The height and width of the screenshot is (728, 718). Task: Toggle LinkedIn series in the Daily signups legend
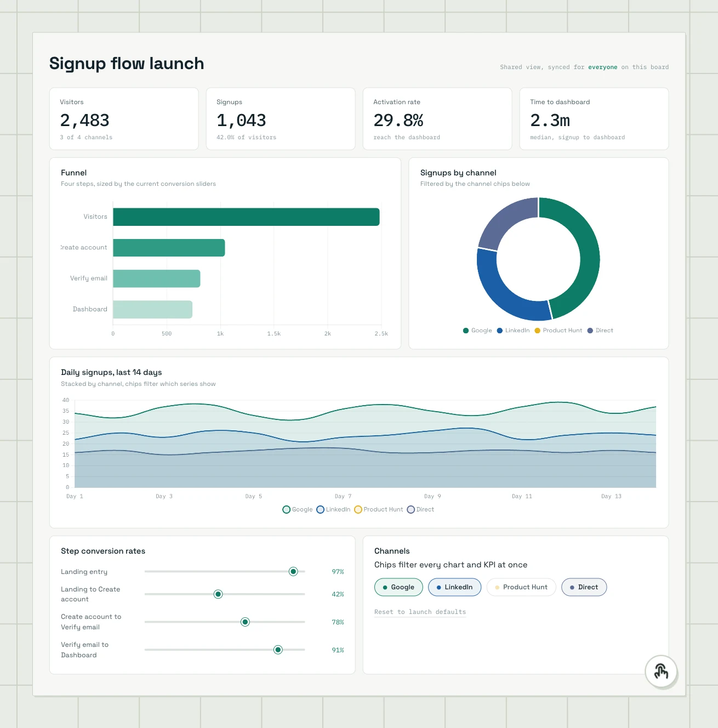tap(333, 509)
